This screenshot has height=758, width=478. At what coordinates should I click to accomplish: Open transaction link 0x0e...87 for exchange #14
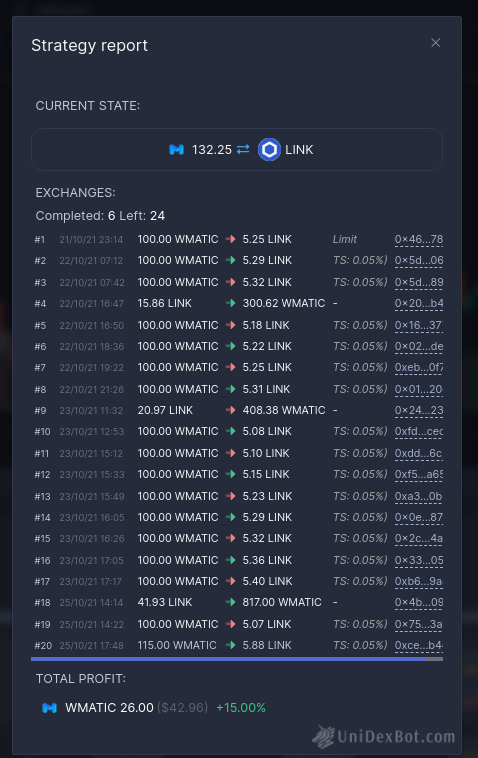419,518
